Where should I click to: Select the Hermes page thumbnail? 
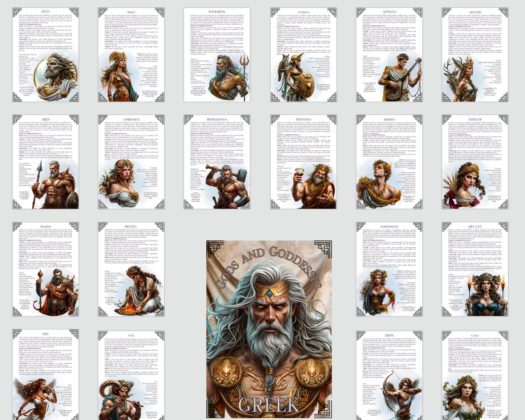click(x=389, y=162)
